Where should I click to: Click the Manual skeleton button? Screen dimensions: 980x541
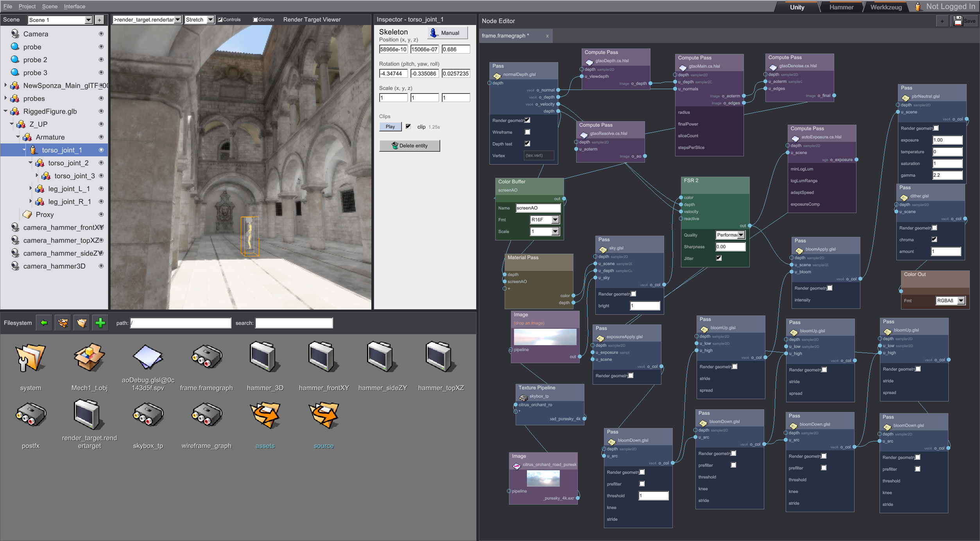pos(448,33)
